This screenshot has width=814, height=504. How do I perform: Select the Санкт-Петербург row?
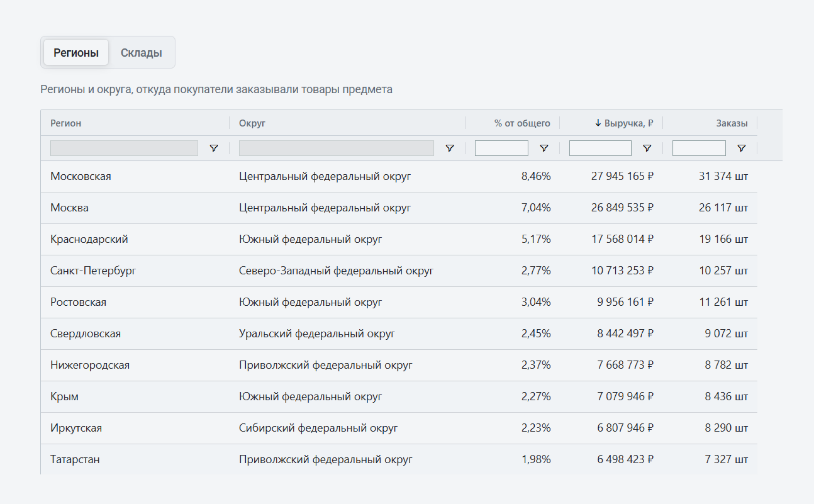click(93, 271)
